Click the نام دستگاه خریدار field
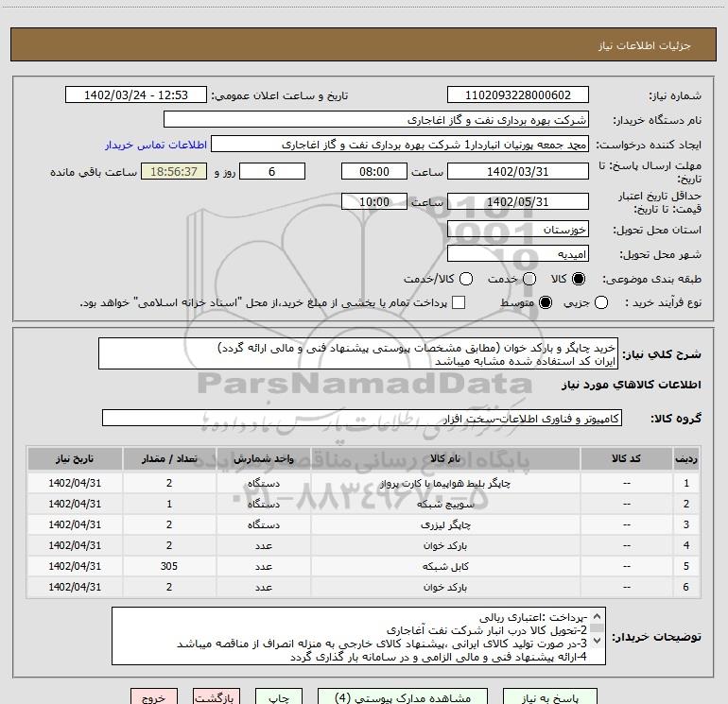 376,120
